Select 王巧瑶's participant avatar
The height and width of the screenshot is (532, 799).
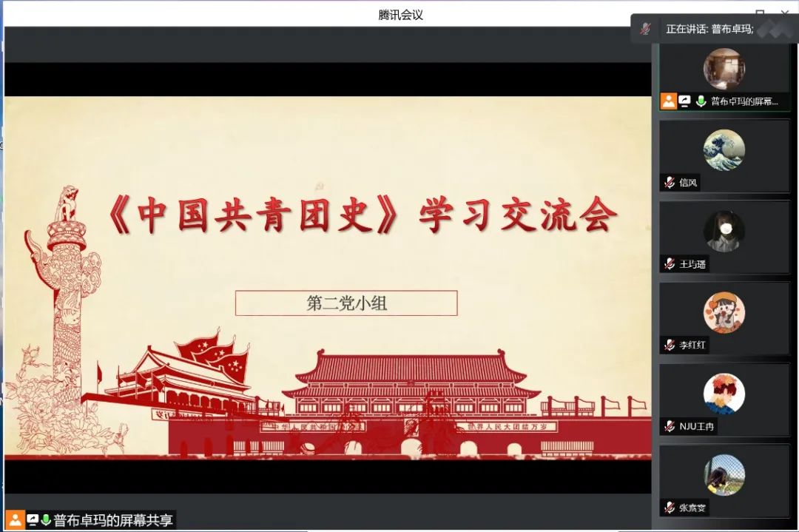click(724, 232)
